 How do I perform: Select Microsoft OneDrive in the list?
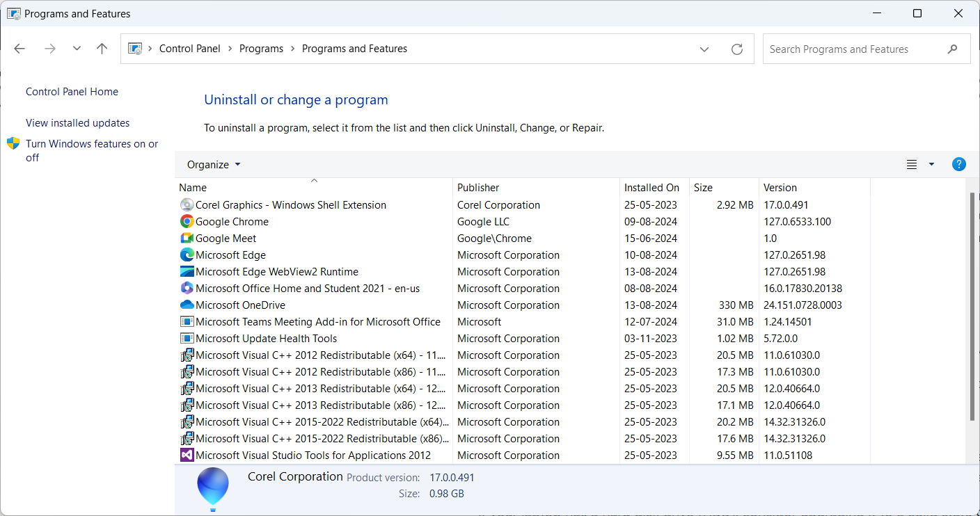(x=240, y=305)
